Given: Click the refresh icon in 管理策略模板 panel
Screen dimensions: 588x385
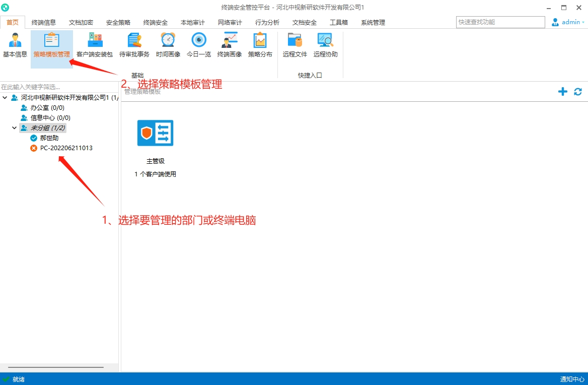Looking at the screenshot, I should 577,92.
